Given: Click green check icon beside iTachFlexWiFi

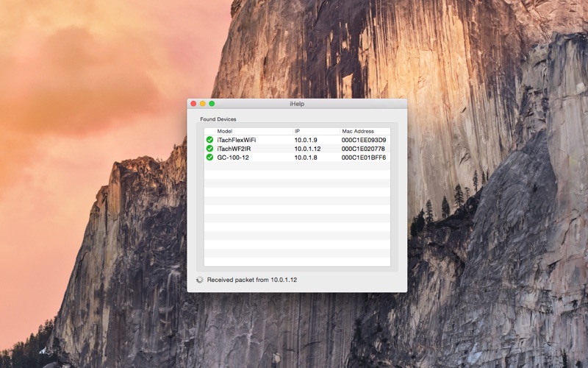Looking at the screenshot, I should (x=209, y=140).
